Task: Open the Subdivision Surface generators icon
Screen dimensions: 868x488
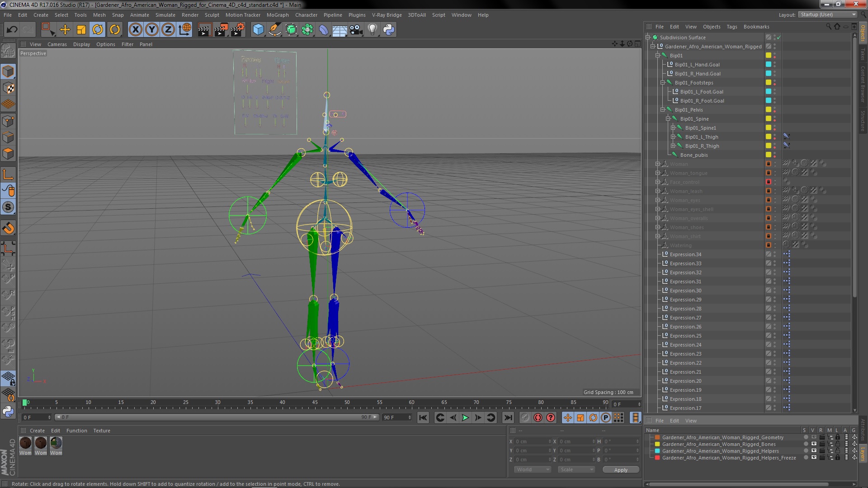Action: coord(291,30)
